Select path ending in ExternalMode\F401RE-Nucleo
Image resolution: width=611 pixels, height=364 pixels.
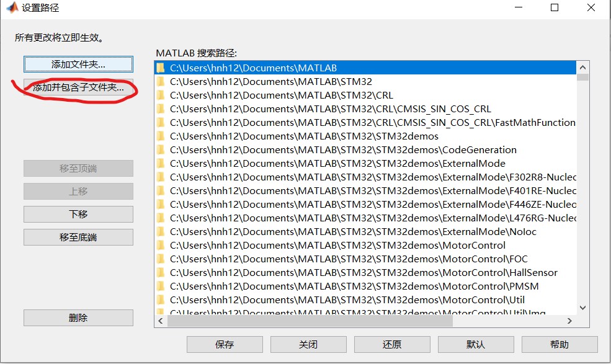click(365, 190)
